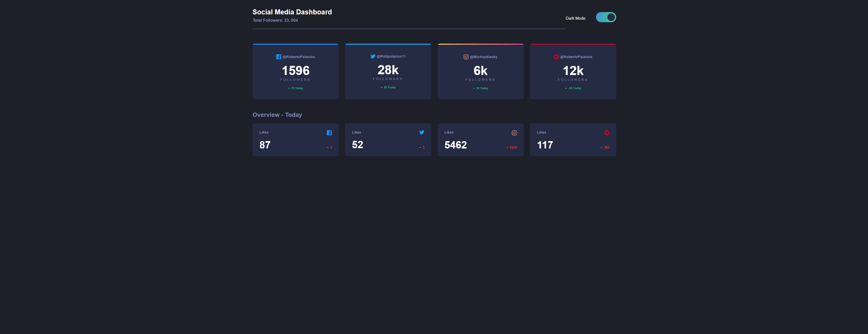Click the red down arrow next to 1375

(507, 147)
